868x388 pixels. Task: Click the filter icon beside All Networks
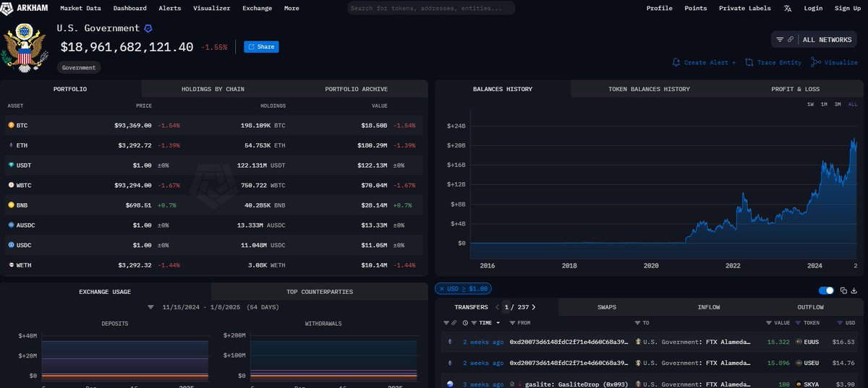point(780,40)
